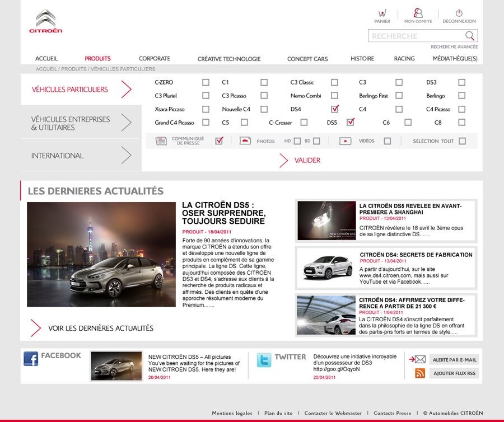Screen dimensions: 504x422
Task: Click the Communiqué de presse document icon
Action: 161,141
